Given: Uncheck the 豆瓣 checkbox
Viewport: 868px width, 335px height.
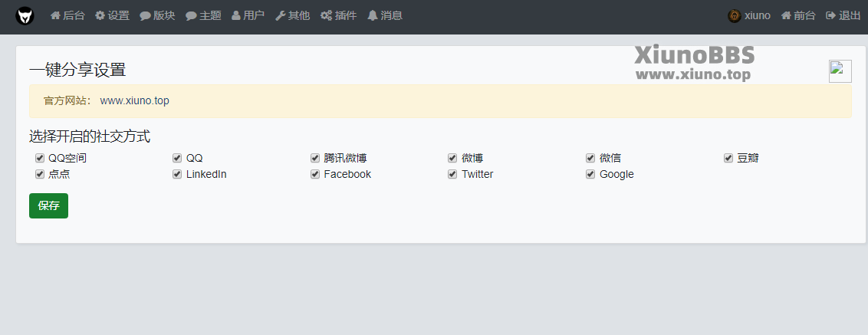Looking at the screenshot, I should click(x=728, y=158).
